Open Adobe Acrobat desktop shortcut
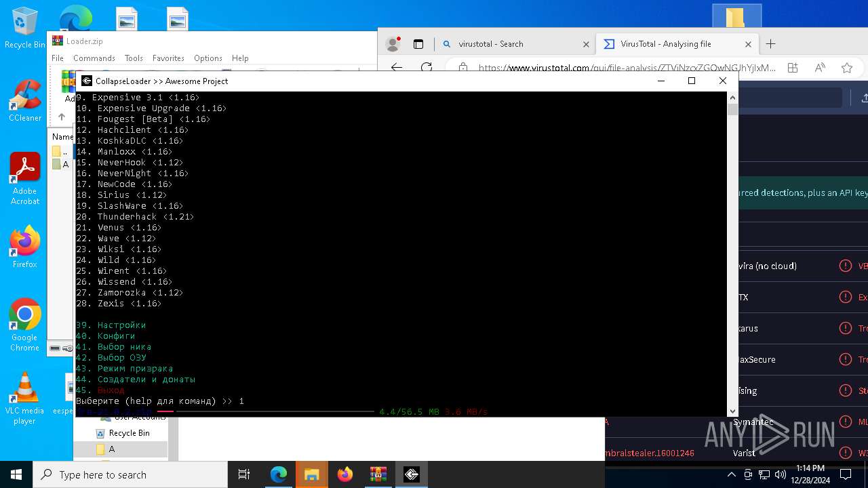The width and height of the screenshot is (868, 488). tap(24, 179)
